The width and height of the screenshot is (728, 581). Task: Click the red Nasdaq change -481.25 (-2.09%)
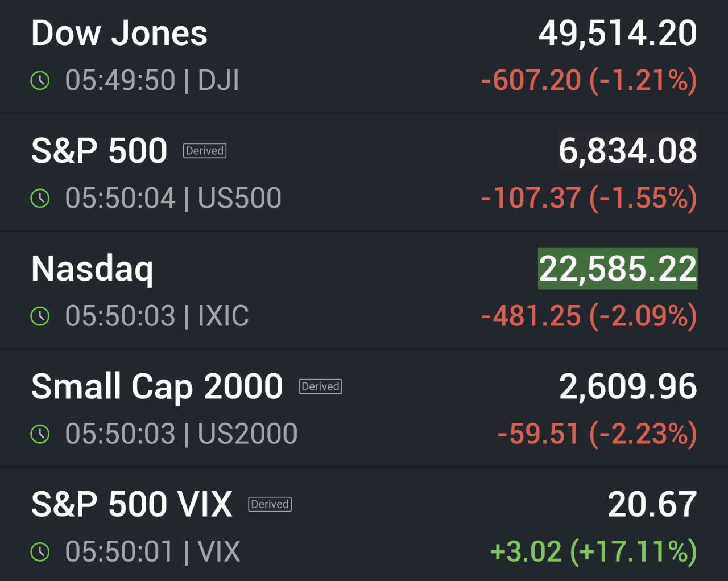coord(589,315)
